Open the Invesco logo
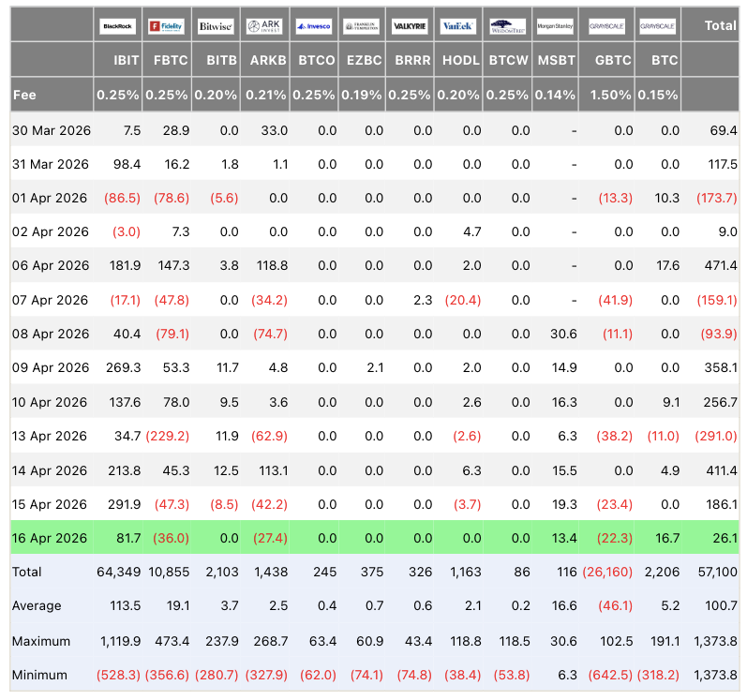The width and height of the screenshot is (747, 700). pyautogui.click(x=313, y=27)
